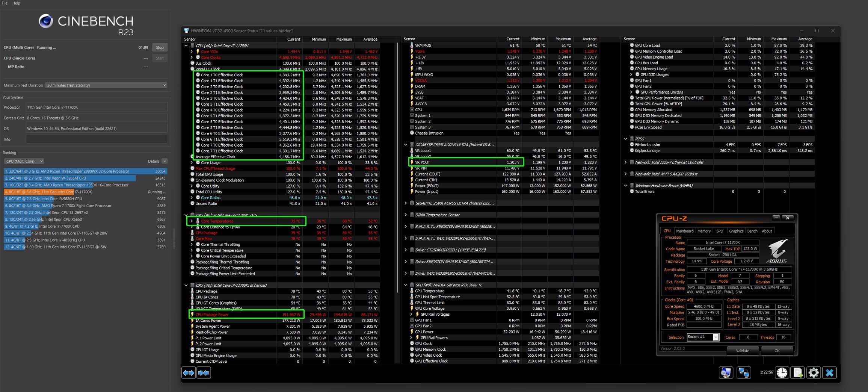Screen dimensions: 868x392
Task: Click the first Sensor column header
Action: (x=229, y=39)
